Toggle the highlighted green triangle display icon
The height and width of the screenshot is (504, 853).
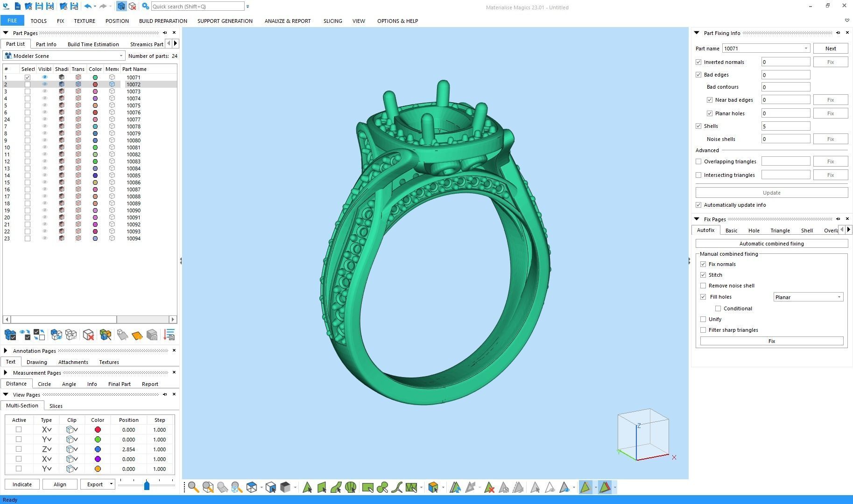tap(585, 488)
